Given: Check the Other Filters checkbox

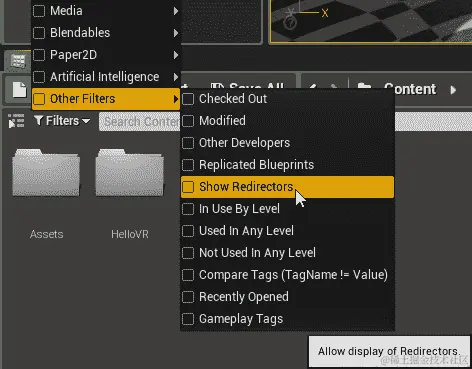Looking at the screenshot, I should [39, 99].
